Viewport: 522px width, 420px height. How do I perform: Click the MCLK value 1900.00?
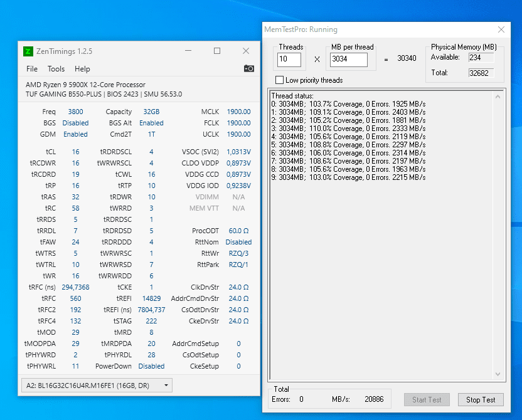238,112
